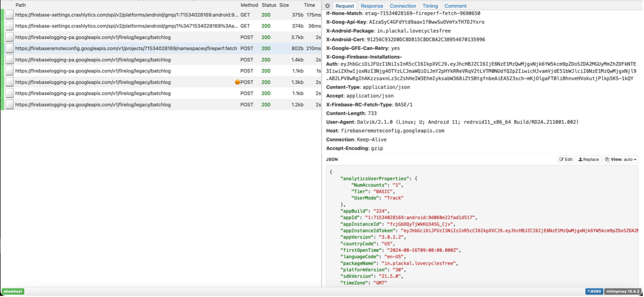Screen dimensions: 644x297
Task: Open the Comment tab
Action: [x=455, y=6]
